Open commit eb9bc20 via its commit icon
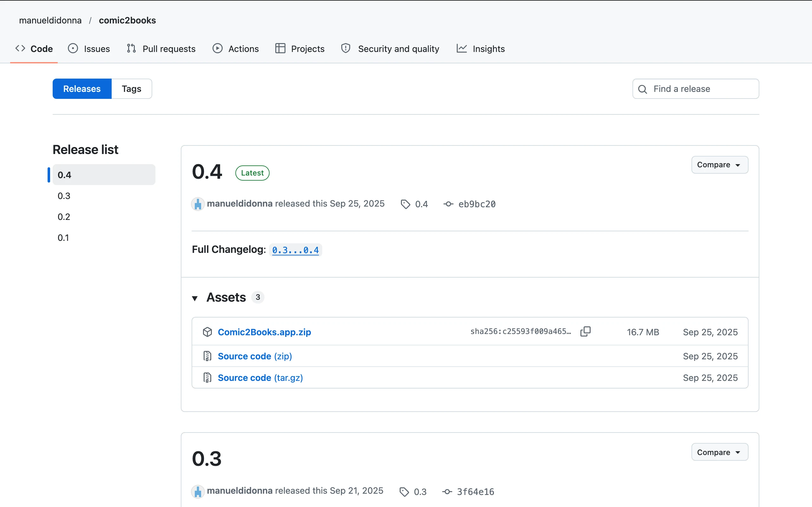Screen dimensions: 812x507 tap(448, 204)
